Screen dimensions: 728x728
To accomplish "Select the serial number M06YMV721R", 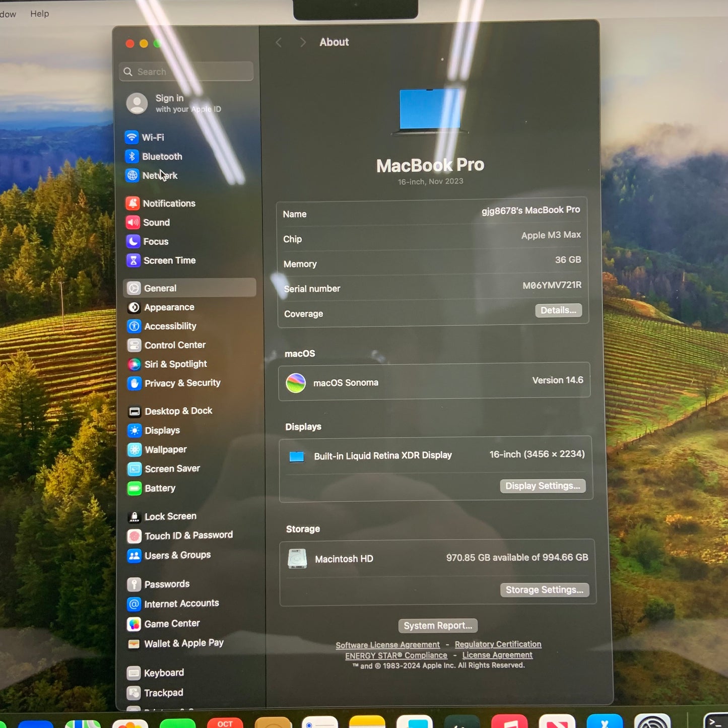I will point(552,285).
